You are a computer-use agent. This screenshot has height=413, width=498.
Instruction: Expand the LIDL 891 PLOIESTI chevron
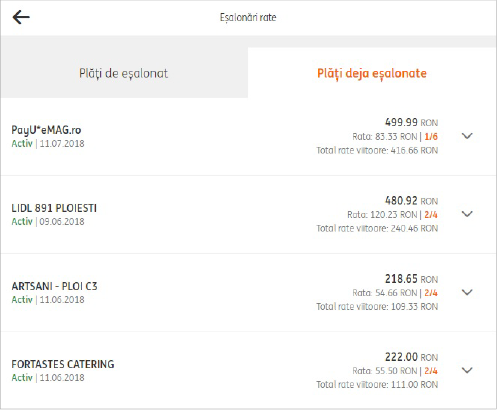[x=467, y=214]
